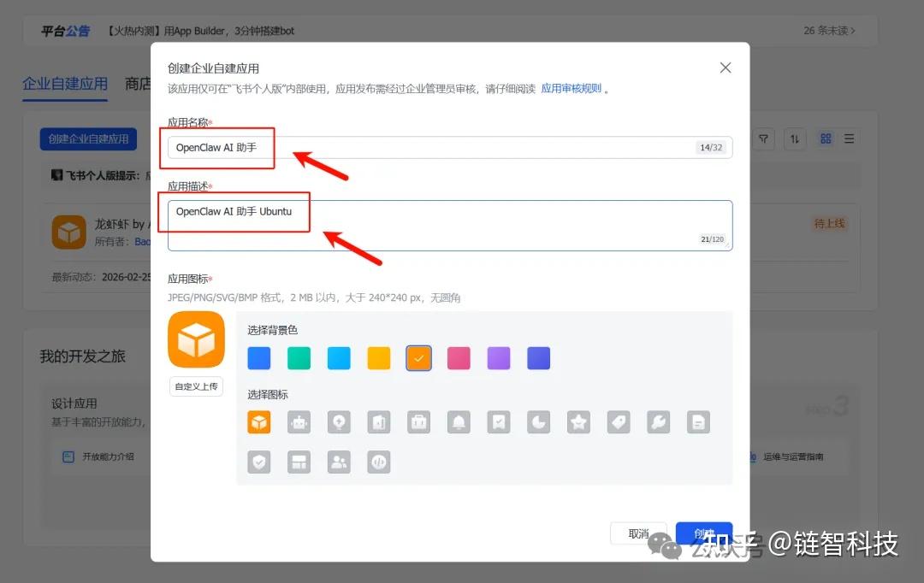Select the purple background color
The height and width of the screenshot is (583, 924).
pyautogui.click(x=499, y=358)
